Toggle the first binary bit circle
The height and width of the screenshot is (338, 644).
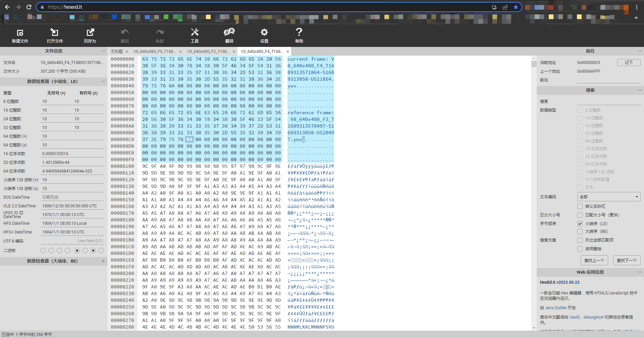(x=43, y=251)
